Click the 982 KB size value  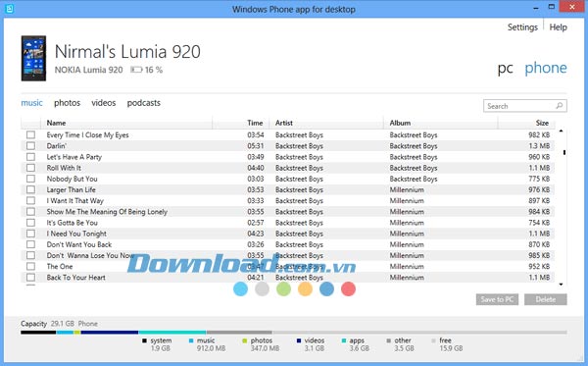pyautogui.click(x=539, y=134)
